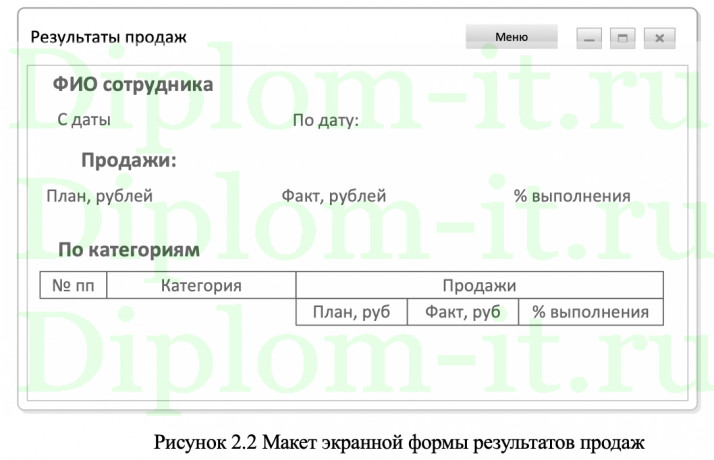Click the № пп column header
The height and width of the screenshot is (460, 714).
72,286
